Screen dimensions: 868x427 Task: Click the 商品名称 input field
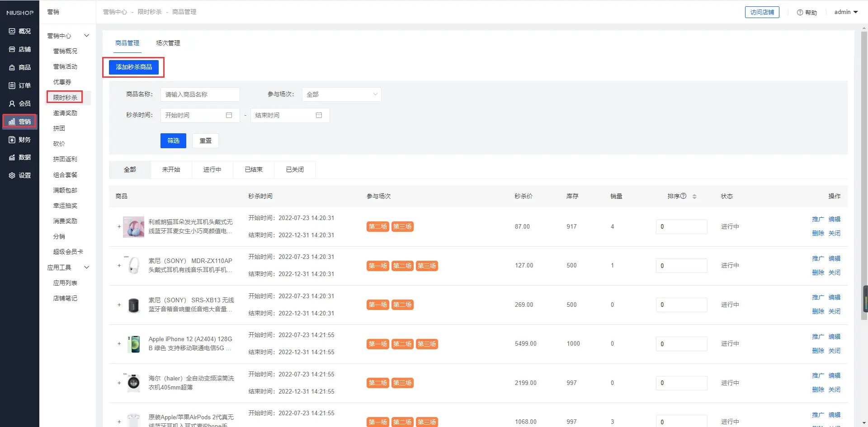pos(200,94)
